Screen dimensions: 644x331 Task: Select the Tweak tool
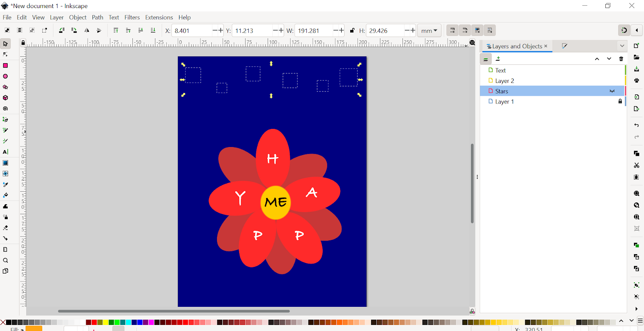(5, 206)
